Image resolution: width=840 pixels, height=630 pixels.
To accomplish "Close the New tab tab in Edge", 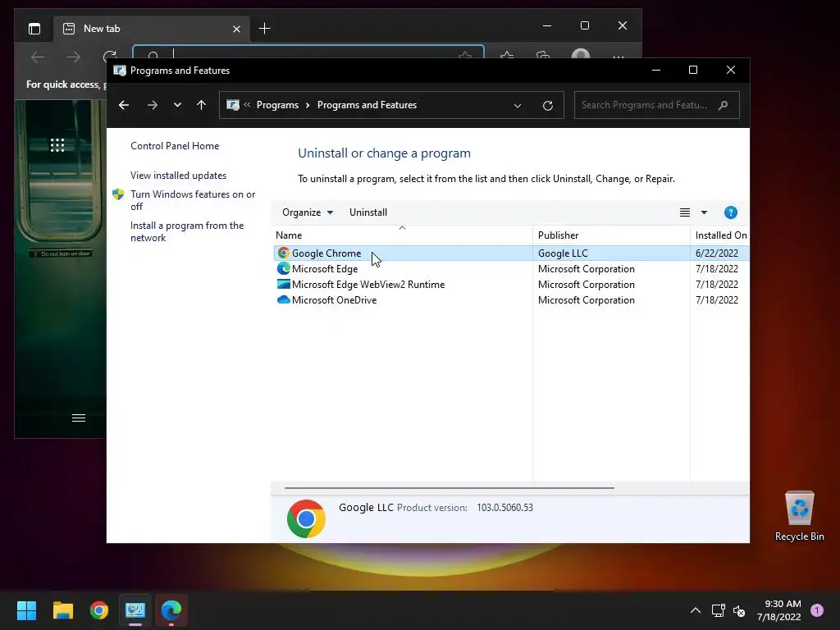I will point(237,29).
